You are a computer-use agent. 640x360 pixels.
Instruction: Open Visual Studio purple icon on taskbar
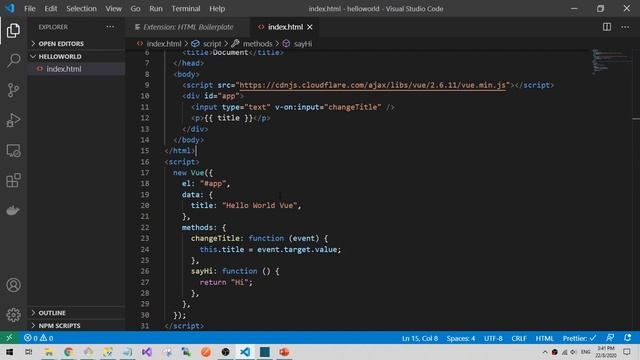pyautogui.click(x=147, y=352)
